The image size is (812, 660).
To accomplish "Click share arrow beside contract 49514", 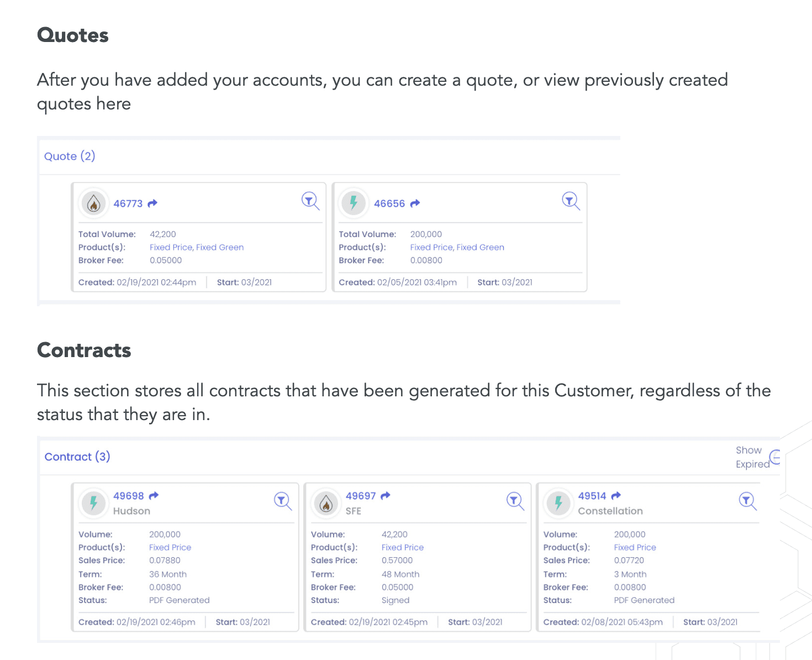I will [x=616, y=496].
